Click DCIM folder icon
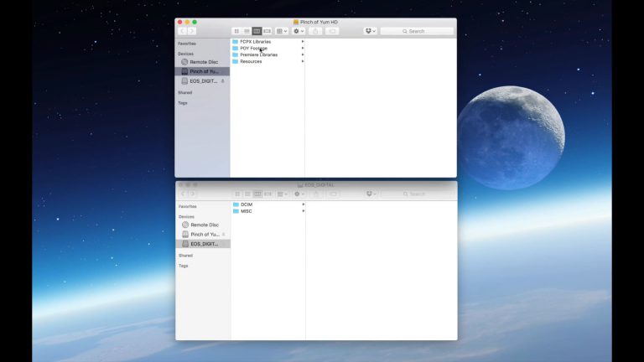644x362 pixels. click(x=236, y=204)
